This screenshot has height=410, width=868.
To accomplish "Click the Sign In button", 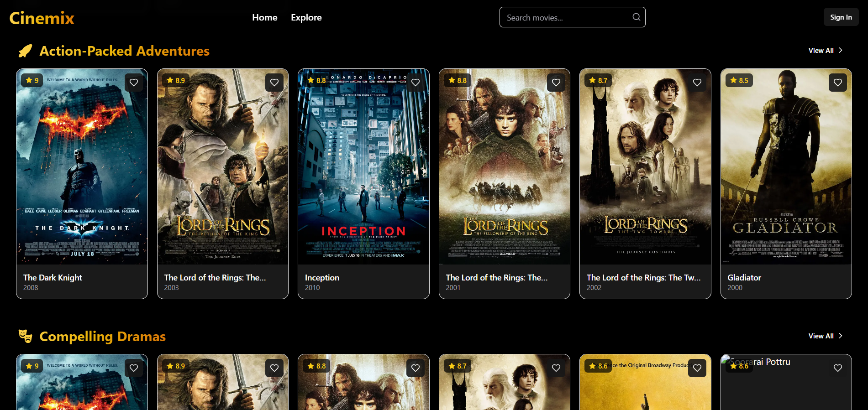I will pos(841,17).
